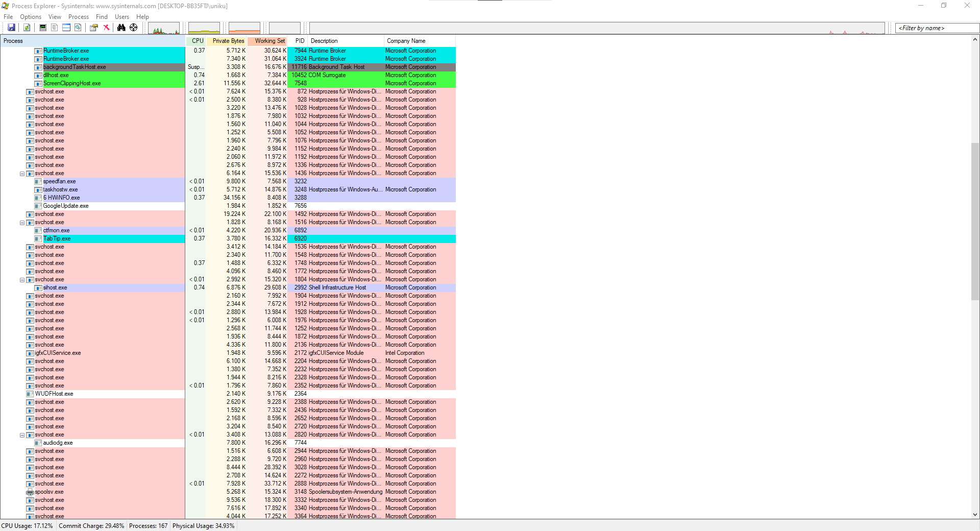Screen dimensions: 980x531
Task: Open the Help menu
Action: (142, 17)
